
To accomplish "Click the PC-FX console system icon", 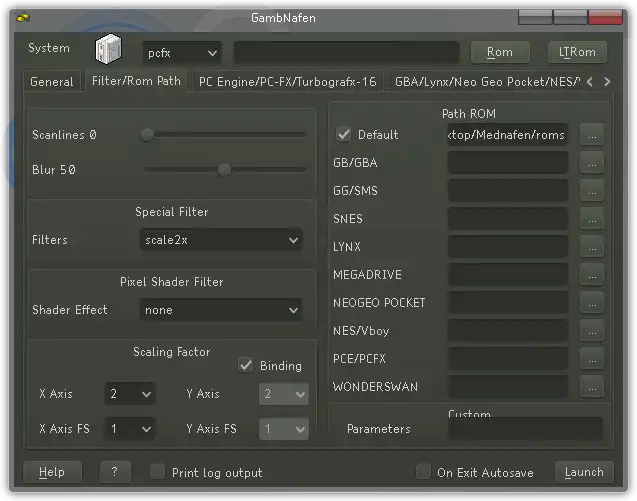I will [108, 49].
